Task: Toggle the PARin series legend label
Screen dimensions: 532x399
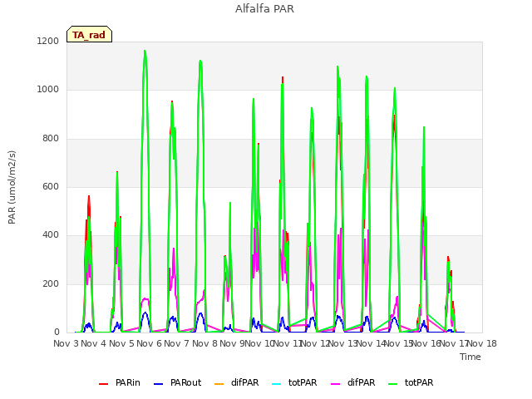Action: click(x=127, y=382)
